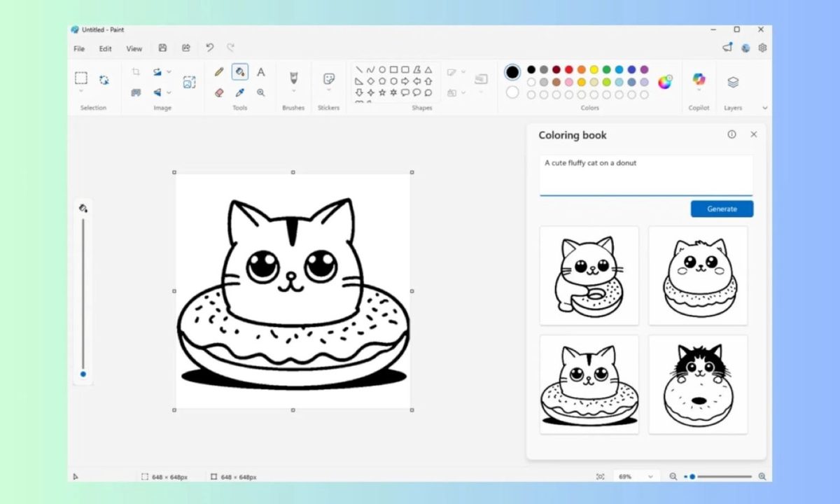Choose the rectangular Selection tool

tap(81, 78)
